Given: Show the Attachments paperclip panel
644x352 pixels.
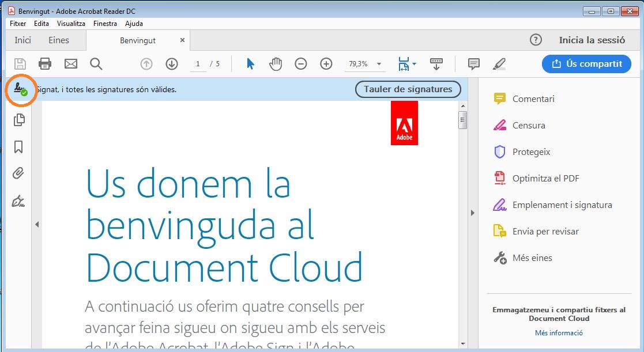Looking at the screenshot, I should (x=18, y=173).
